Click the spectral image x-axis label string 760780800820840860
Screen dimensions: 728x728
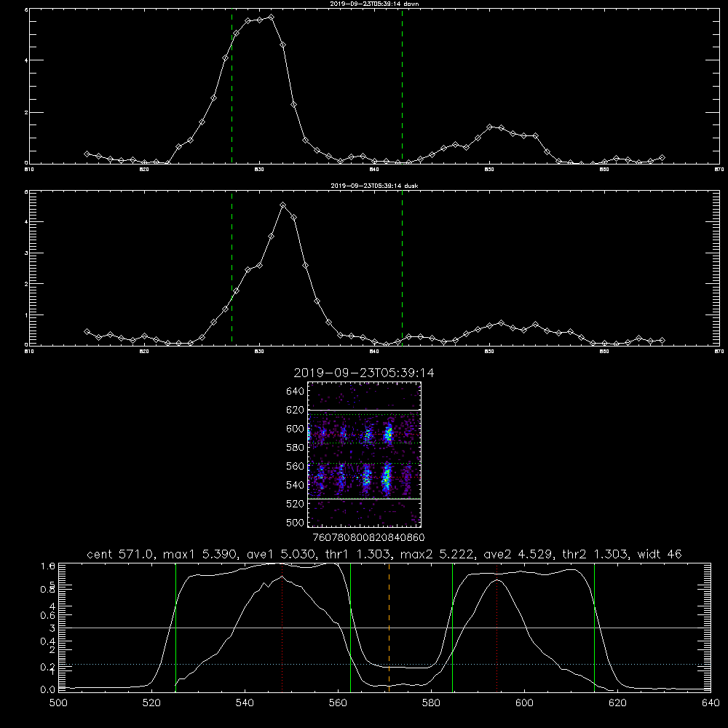[x=368, y=537]
